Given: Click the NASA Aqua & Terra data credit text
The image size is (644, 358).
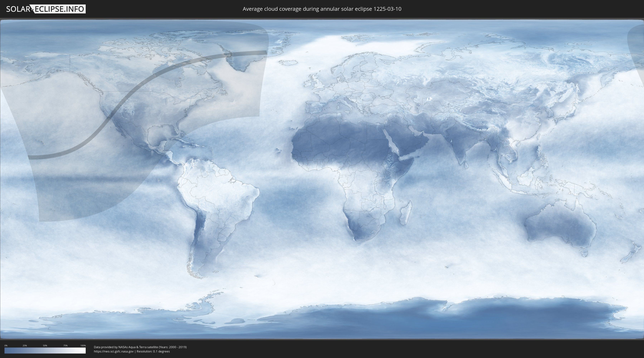Looking at the screenshot, I should click(140, 347).
